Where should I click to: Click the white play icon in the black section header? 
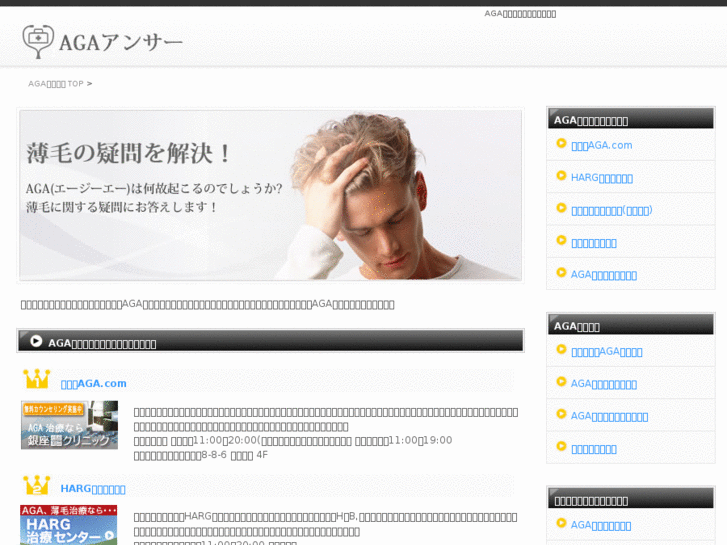coord(36,341)
